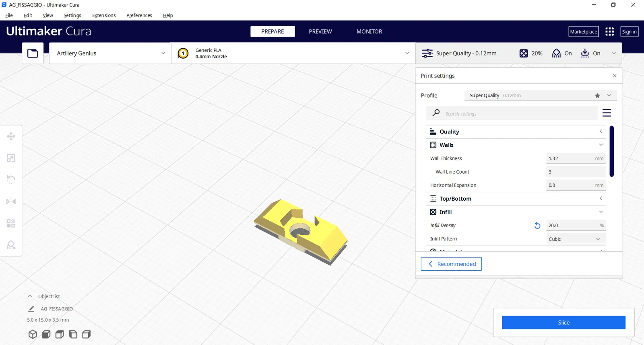Screen dimensions: 644x345
Task: Reset Infill Density to default
Action: (x=537, y=226)
